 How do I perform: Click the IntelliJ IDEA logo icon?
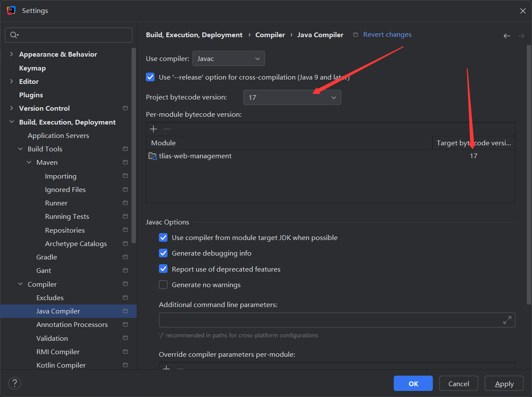(11, 10)
